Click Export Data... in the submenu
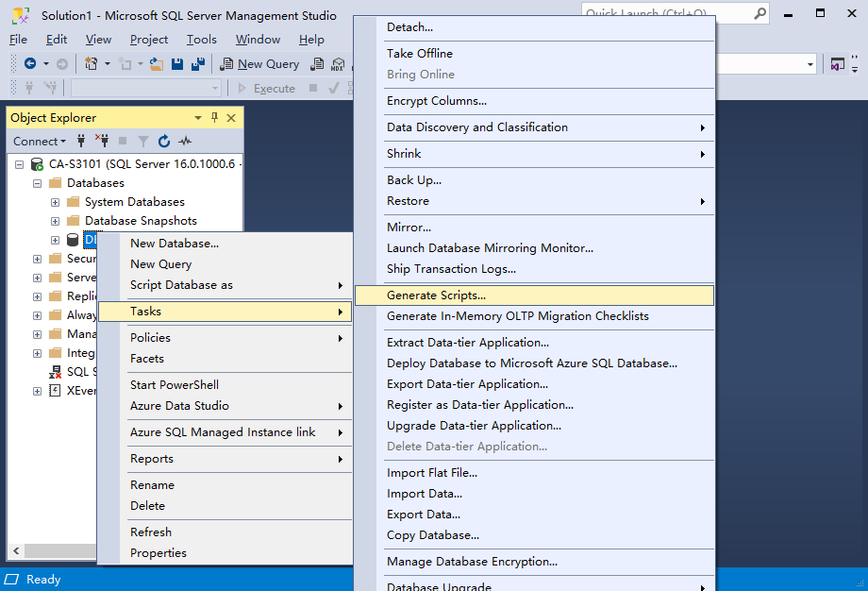 click(424, 515)
